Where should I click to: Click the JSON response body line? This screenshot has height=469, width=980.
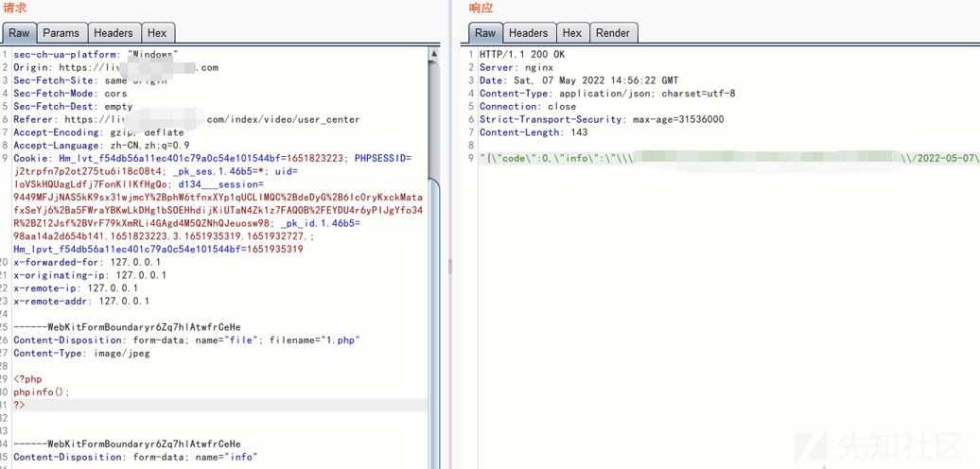click(x=729, y=159)
